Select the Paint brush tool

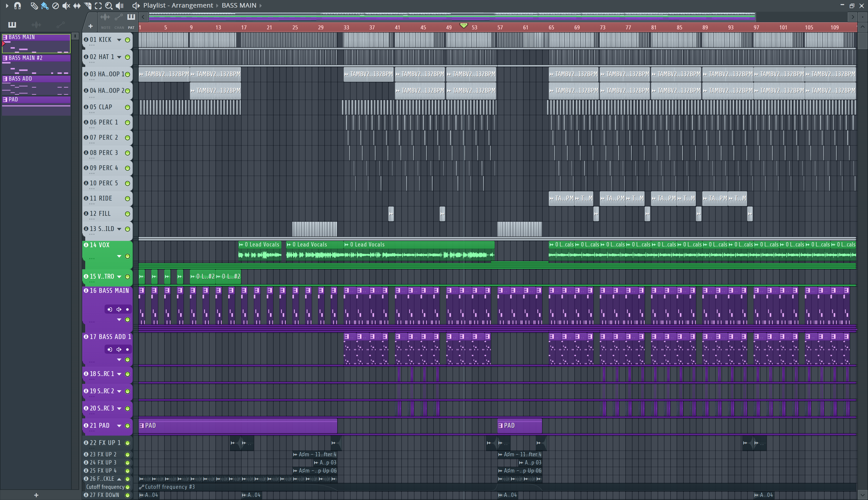coord(45,6)
